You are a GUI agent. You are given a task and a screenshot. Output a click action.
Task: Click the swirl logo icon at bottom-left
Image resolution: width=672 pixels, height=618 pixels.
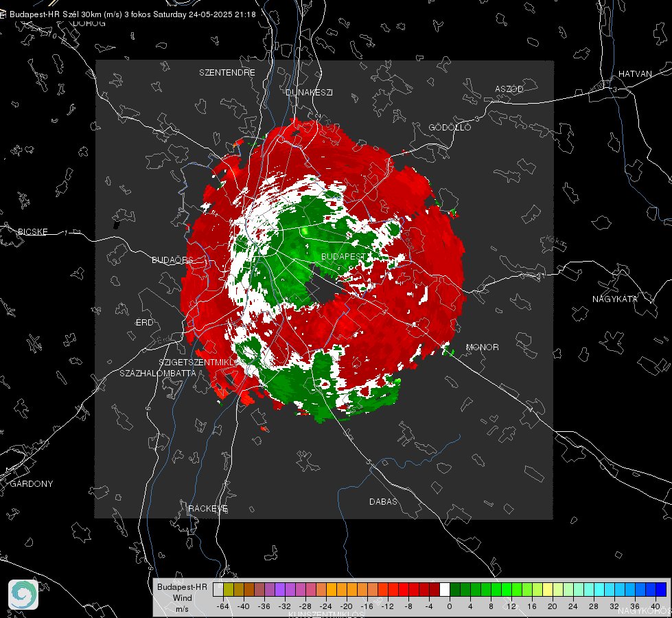(x=23, y=595)
